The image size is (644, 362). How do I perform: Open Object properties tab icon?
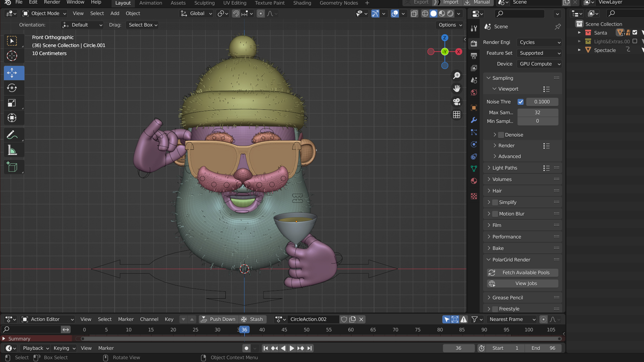474,108
